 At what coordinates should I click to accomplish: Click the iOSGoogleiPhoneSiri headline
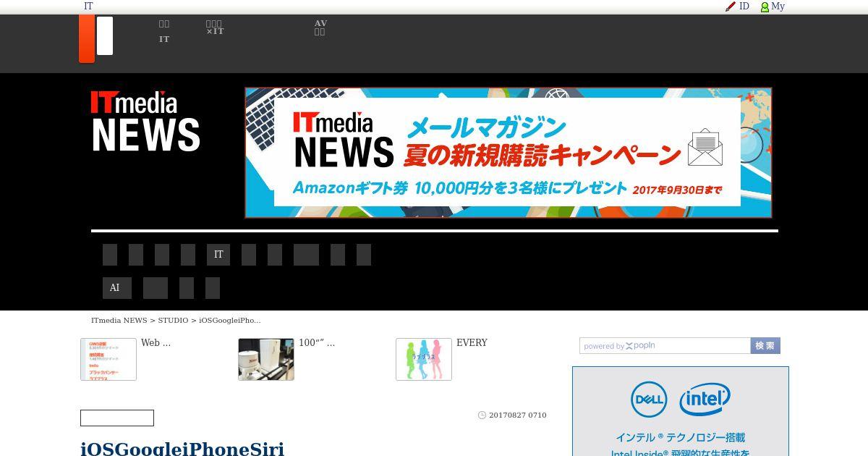(182, 449)
